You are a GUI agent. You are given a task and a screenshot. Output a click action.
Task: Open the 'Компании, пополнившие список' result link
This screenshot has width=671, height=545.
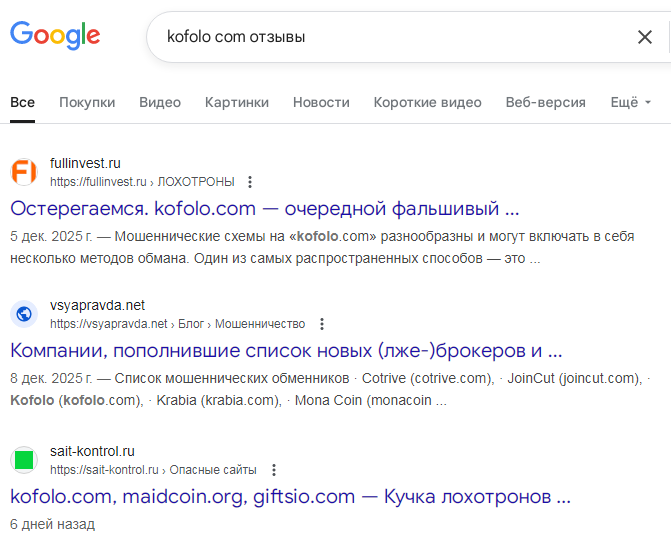pyautogui.click(x=286, y=351)
